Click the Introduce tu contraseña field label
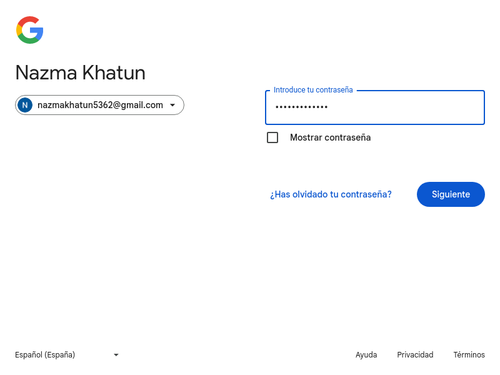Image resolution: width=500 pixels, height=375 pixels. 313,90
